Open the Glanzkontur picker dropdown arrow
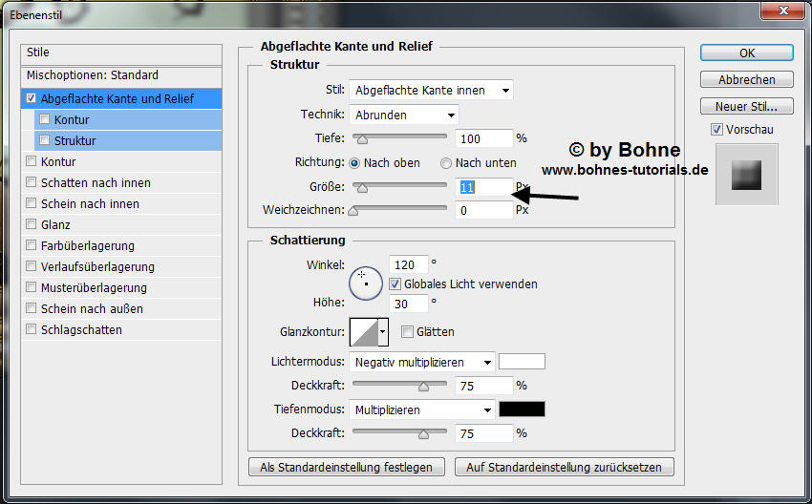This screenshot has height=504, width=812. click(x=383, y=331)
